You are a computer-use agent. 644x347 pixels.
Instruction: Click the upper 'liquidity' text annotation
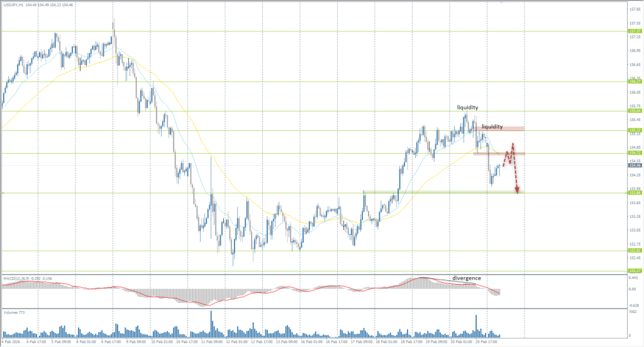(468, 108)
